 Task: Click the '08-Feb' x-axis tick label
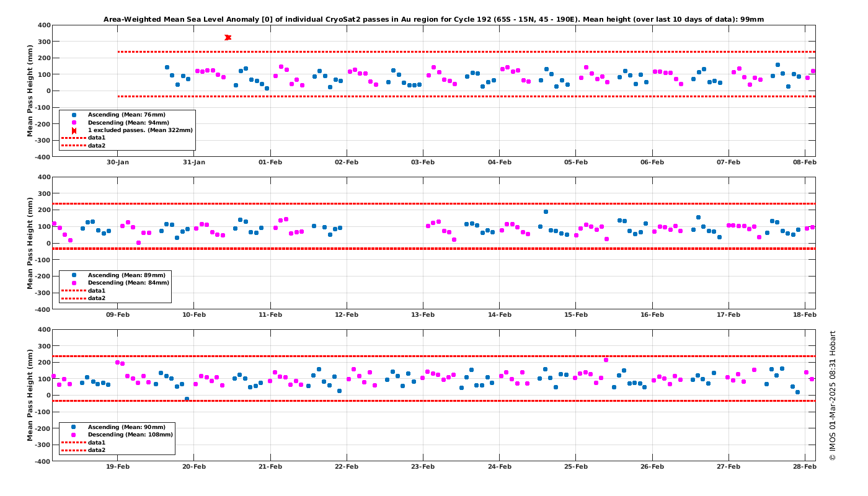[805, 162]
